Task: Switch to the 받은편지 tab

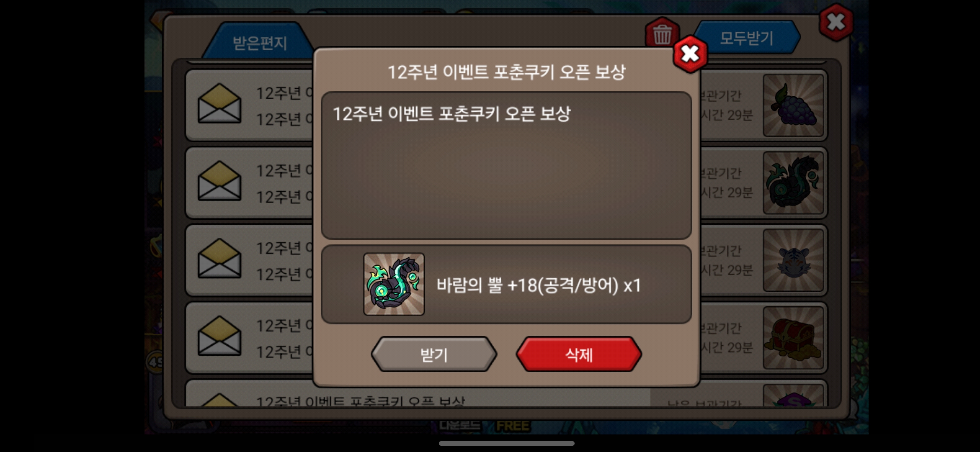Action: 259,43
